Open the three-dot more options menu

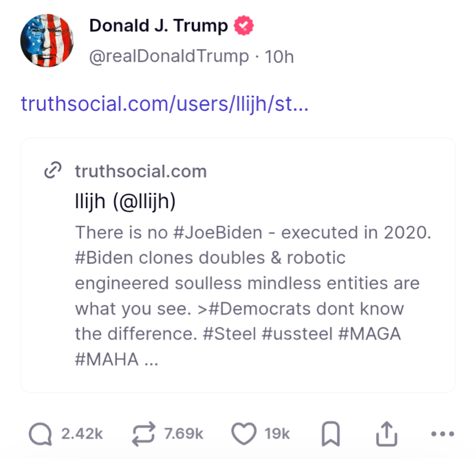[x=441, y=434]
